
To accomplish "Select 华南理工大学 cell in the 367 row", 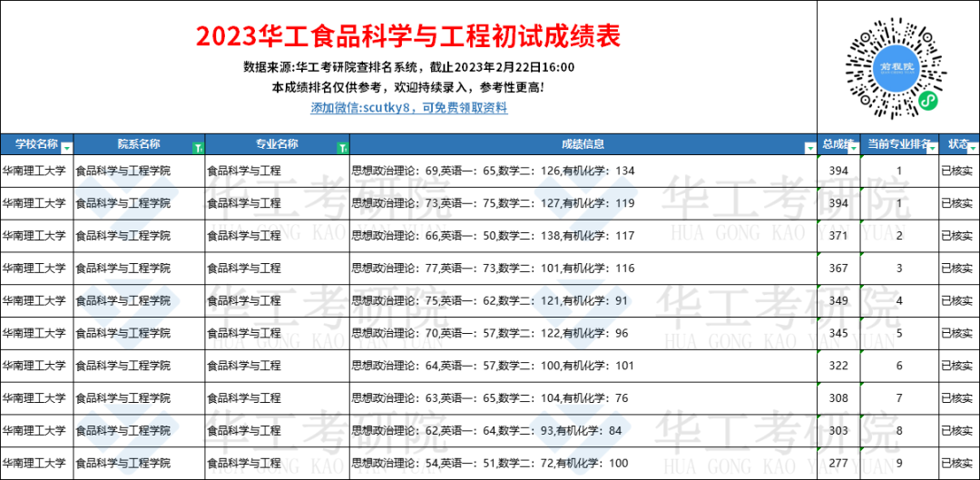I will click(37, 268).
